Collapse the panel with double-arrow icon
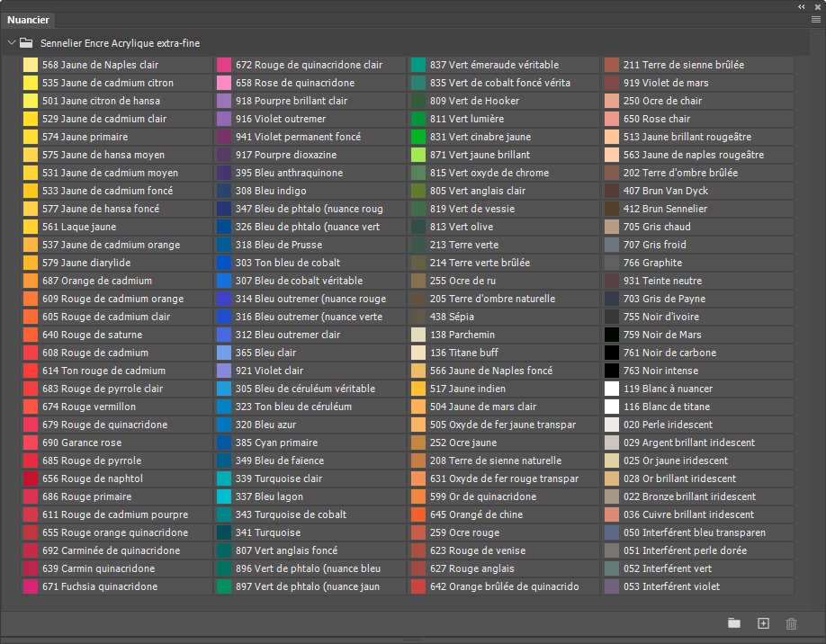826x644 pixels. pyautogui.click(x=801, y=7)
